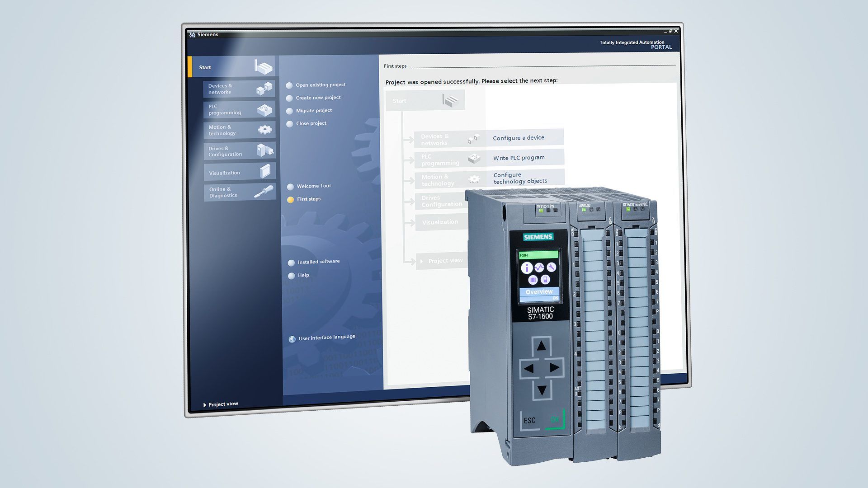Click Create new project button
The width and height of the screenshot is (868, 488).
318,97
